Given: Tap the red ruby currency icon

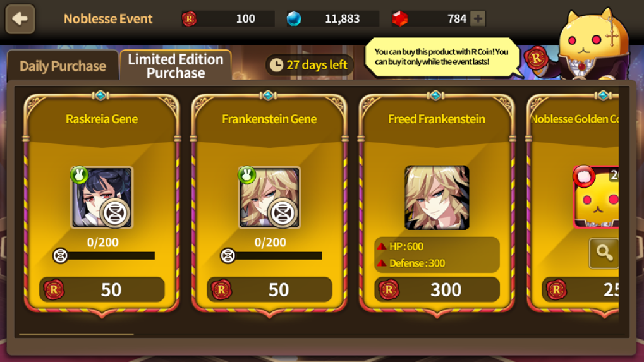Looking at the screenshot, I should pyautogui.click(x=399, y=18).
